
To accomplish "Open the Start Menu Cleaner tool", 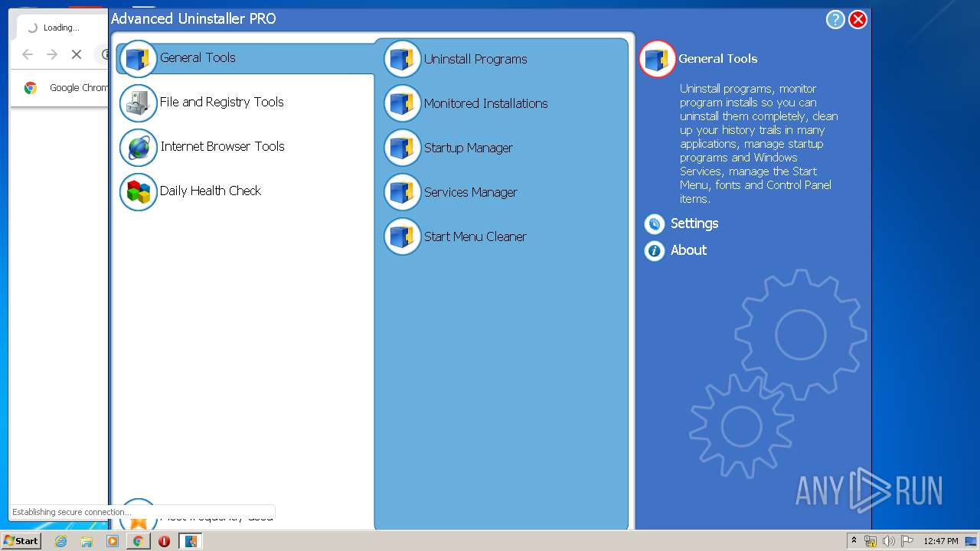I will coord(475,236).
